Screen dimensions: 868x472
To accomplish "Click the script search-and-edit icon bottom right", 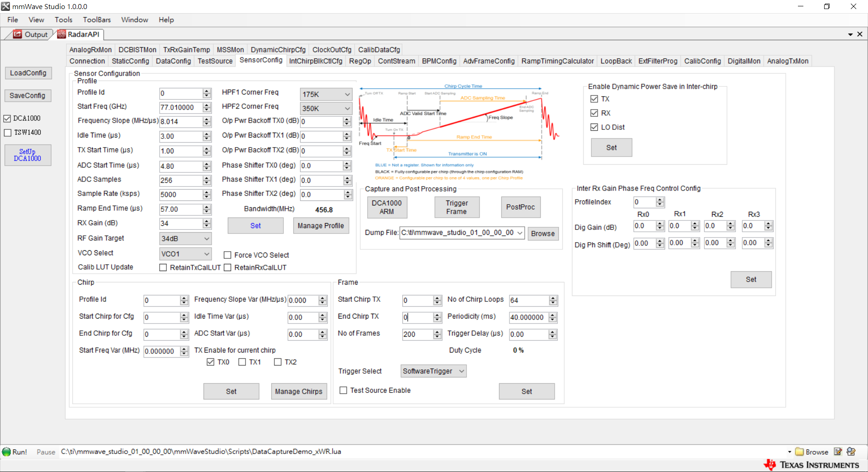I will [852, 452].
